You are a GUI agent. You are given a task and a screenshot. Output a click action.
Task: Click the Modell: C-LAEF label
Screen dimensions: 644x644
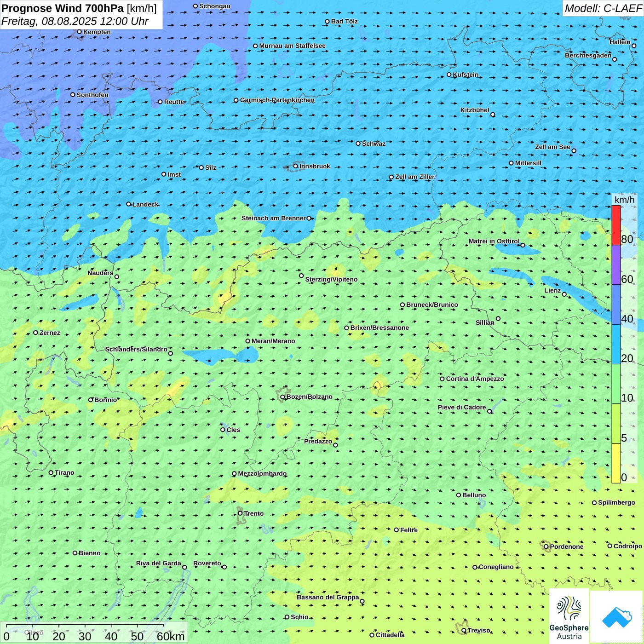click(603, 8)
